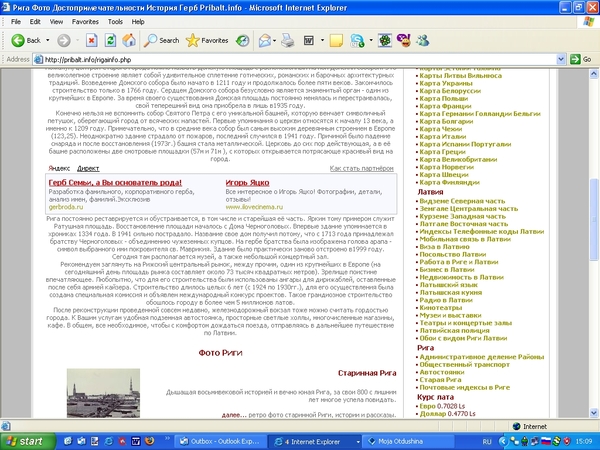Open the Back history dropdown arrow
Screen dimensions: 600x450
click(48, 40)
